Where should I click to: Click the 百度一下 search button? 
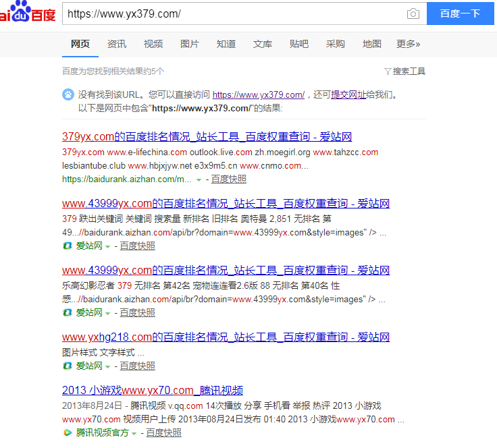[461, 13]
